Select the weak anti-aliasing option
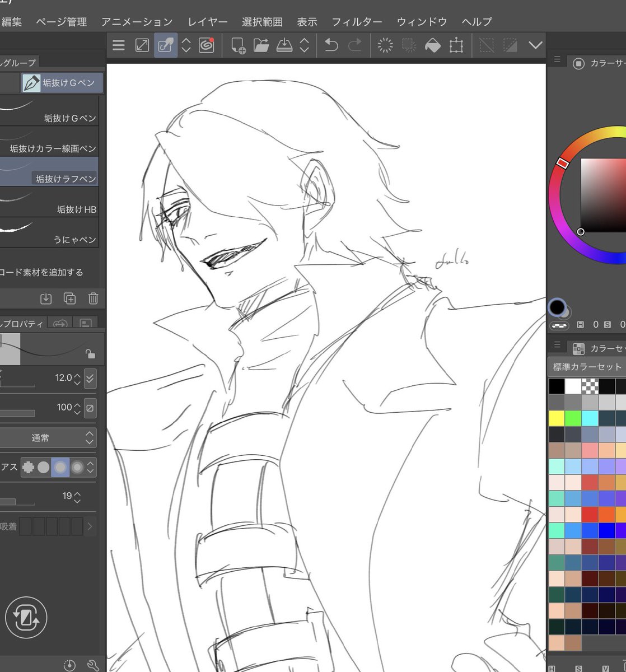This screenshot has width=626, height=672. 44,467
